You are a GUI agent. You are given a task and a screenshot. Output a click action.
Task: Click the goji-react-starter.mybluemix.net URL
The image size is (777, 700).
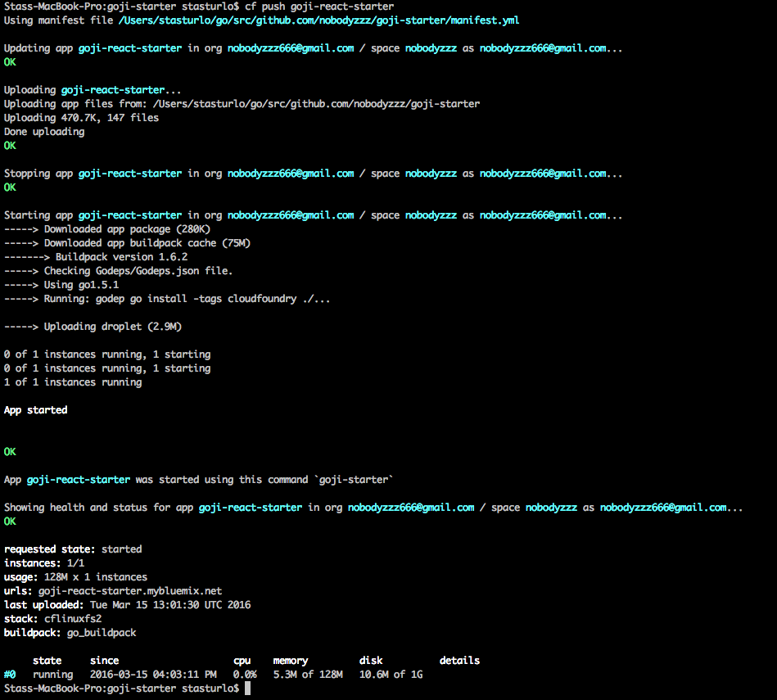point(130,590)
